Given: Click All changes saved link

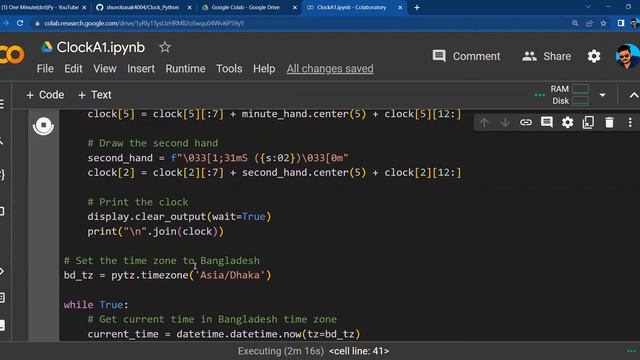Looking at the screenshot, I should pos(330,69).
